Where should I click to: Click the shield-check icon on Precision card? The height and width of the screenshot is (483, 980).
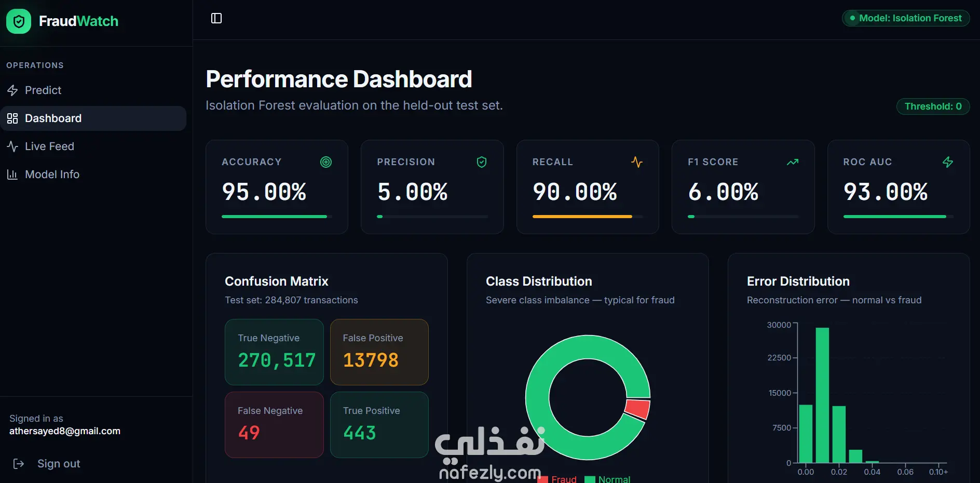482,162
